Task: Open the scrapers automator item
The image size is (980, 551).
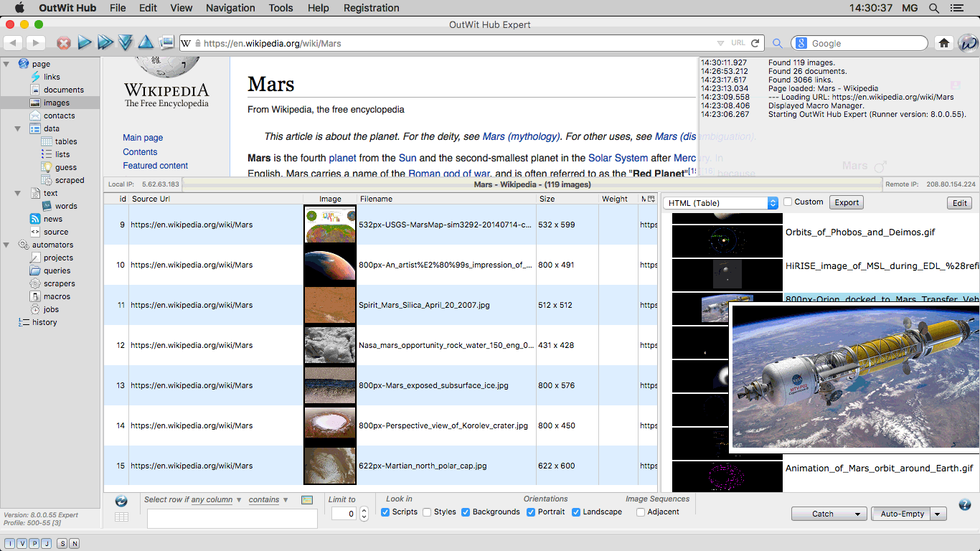Action: [59, 283]
